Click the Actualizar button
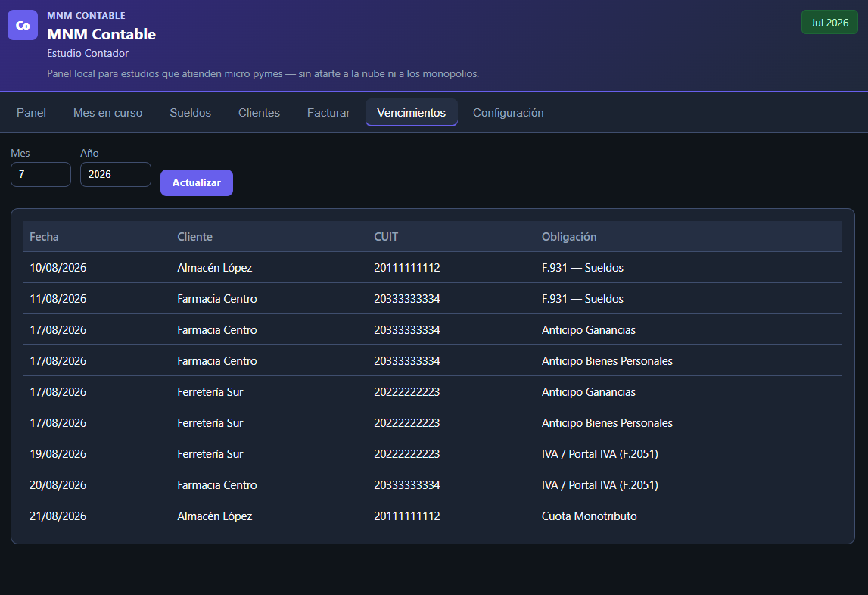This screenshot has width=868, height=595. (x=197, y=183)
